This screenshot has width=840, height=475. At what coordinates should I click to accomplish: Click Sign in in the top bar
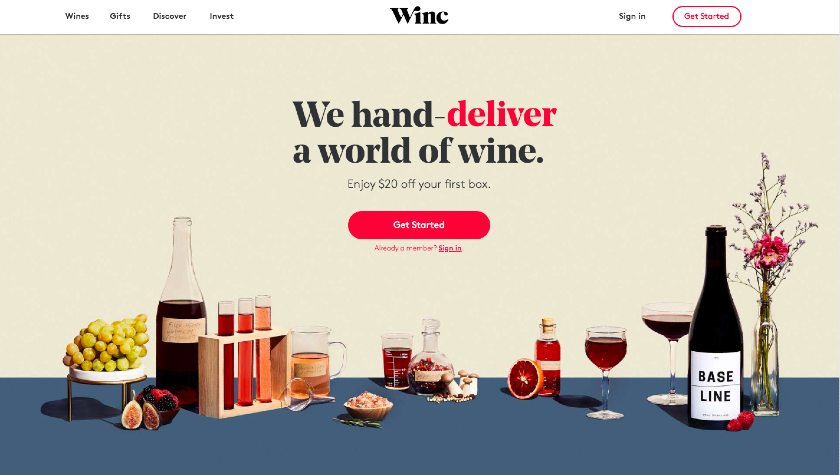click(x=632, y=16)
